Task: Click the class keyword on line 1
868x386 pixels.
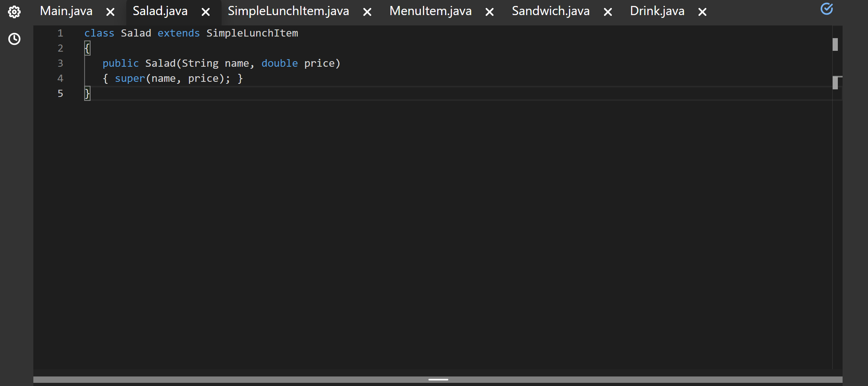Action: tap(99, 33)
